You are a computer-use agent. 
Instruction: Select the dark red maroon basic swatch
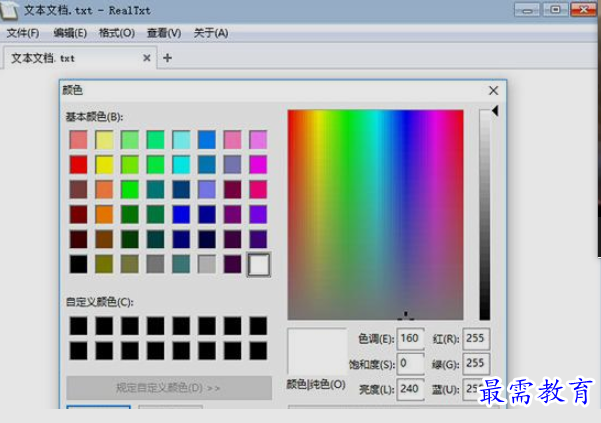(x=79, y=215)
